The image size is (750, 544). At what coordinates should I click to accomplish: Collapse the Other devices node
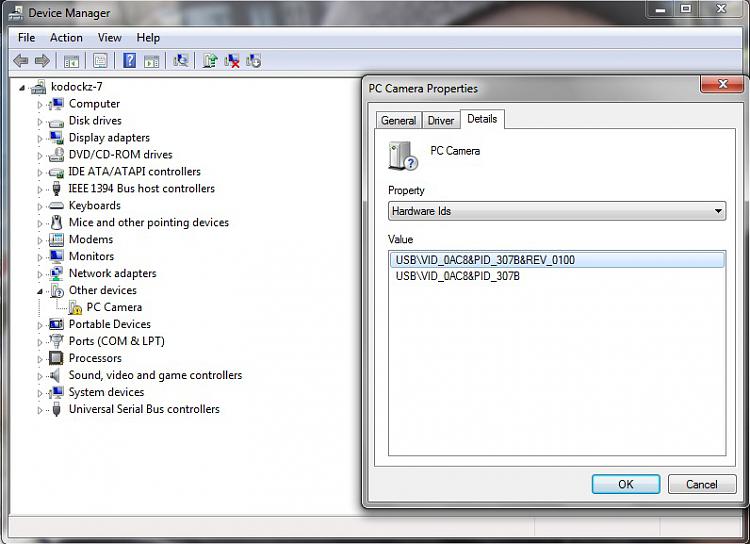40,291
